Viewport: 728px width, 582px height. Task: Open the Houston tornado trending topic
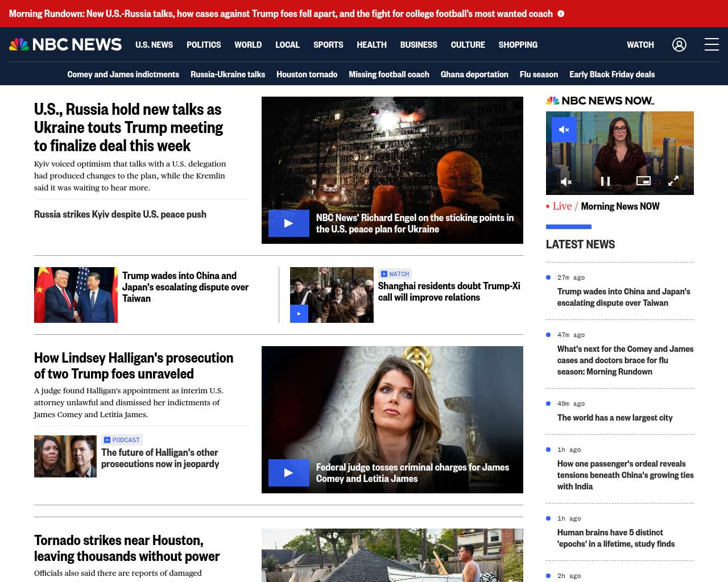(x=307, y=74)
